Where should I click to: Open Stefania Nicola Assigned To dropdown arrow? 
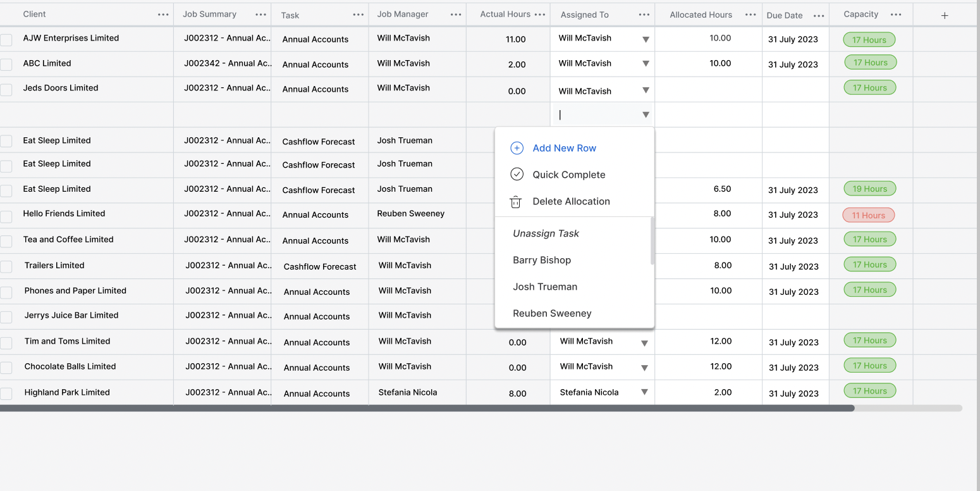644,392
